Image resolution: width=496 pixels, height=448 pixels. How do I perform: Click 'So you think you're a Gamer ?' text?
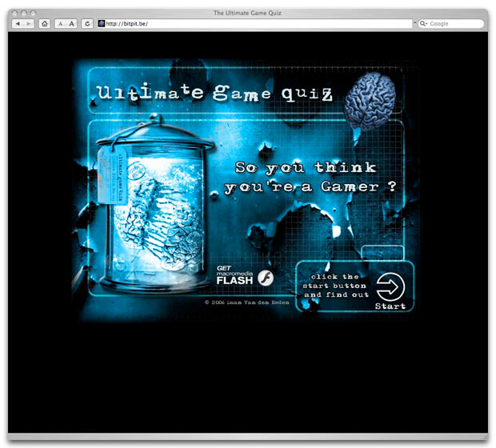(310, 178)
